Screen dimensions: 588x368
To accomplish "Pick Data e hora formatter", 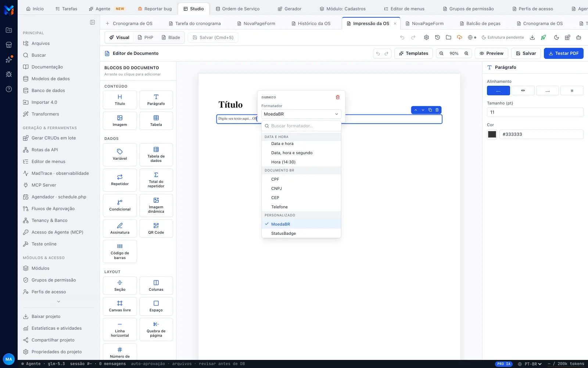I will (x=301, y=144).
